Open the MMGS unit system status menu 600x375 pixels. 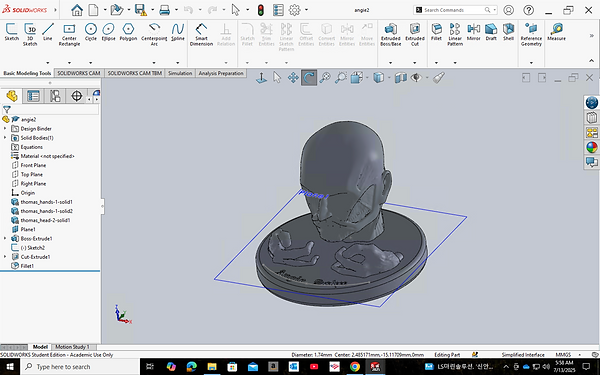[563, 355]
